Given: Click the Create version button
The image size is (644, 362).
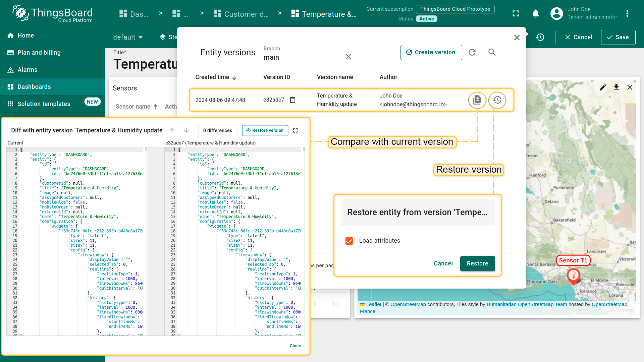Looking at the screenshot, I should coord(431,52).
